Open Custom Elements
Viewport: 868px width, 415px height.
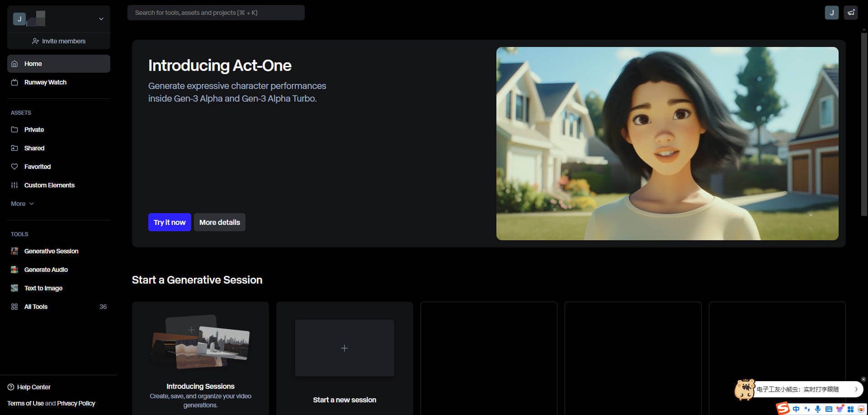click(x=59, y=185)
